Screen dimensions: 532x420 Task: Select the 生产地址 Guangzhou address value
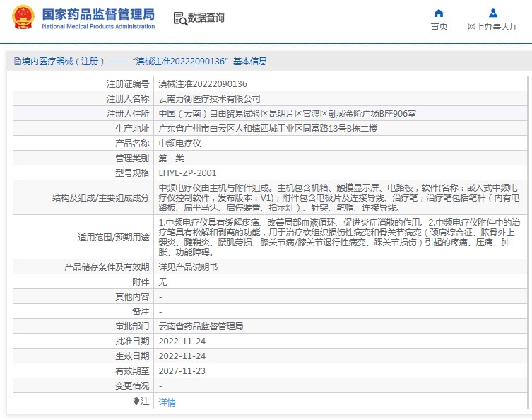click(x=268, y=129)
